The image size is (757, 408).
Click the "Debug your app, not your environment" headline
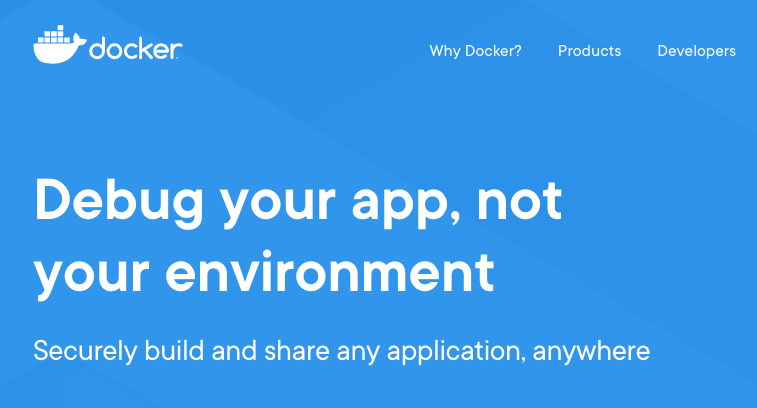point(298,238)
